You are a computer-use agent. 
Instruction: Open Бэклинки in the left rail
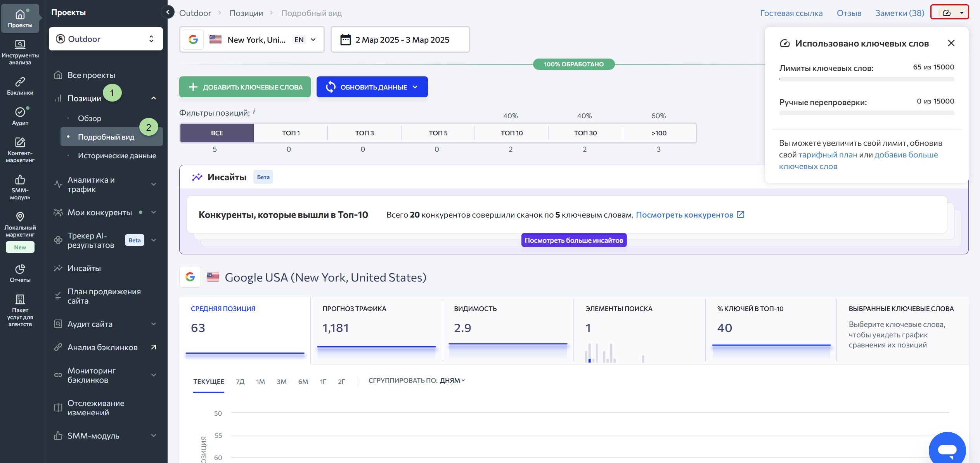click(x=20, y=86)
